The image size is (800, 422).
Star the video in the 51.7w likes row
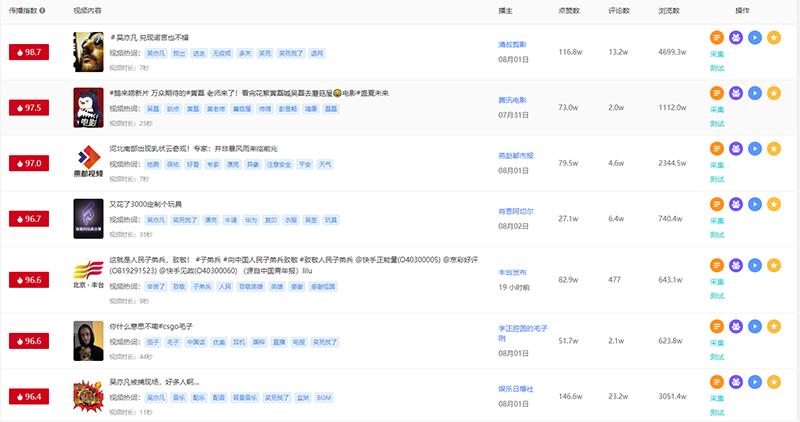click(774, 326)
